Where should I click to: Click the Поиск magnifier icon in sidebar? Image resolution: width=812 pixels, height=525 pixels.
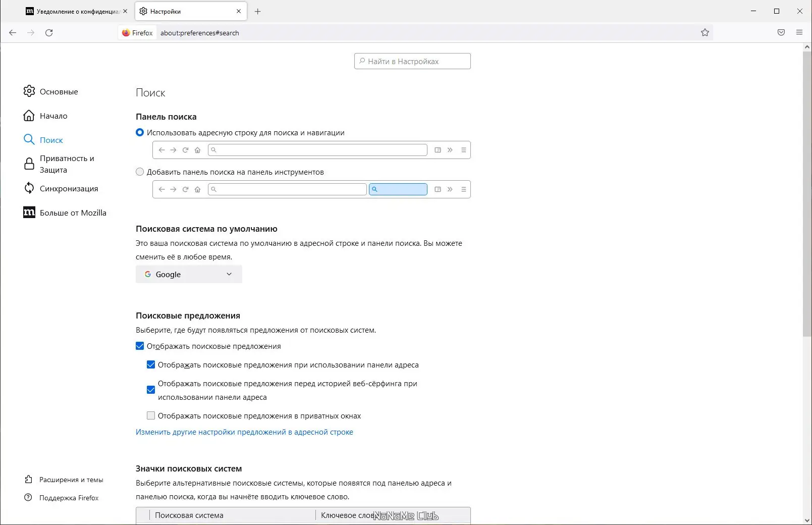[29, 140]
